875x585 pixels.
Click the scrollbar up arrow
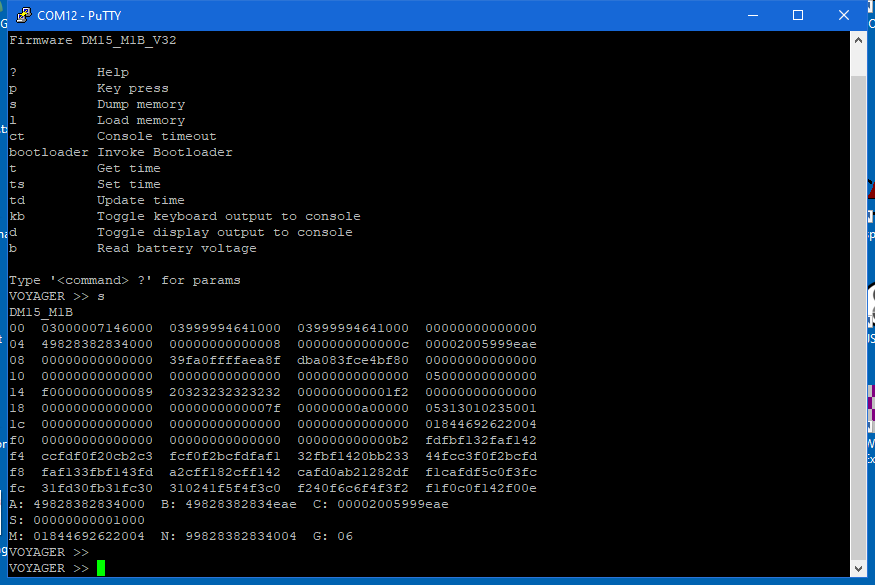click(x=858, y=39)
